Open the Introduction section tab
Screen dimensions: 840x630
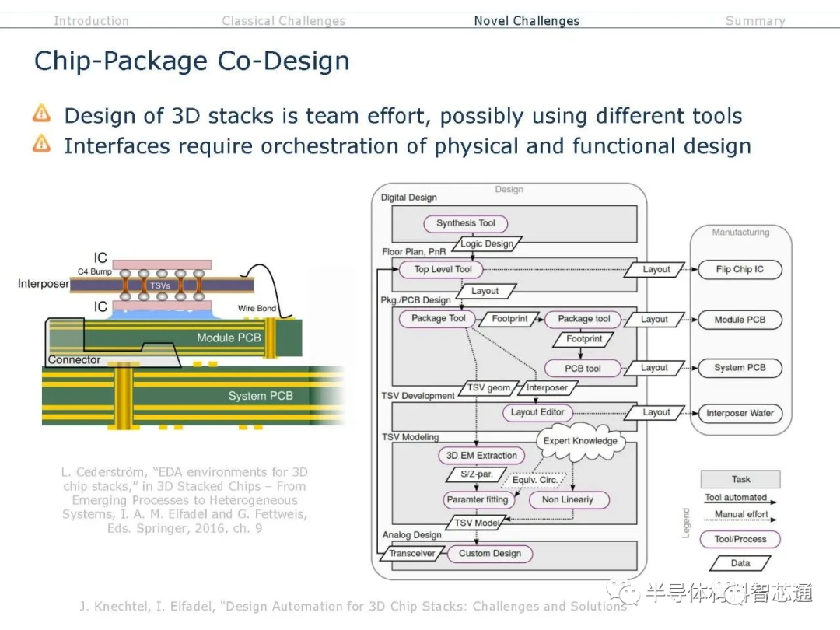91,21
